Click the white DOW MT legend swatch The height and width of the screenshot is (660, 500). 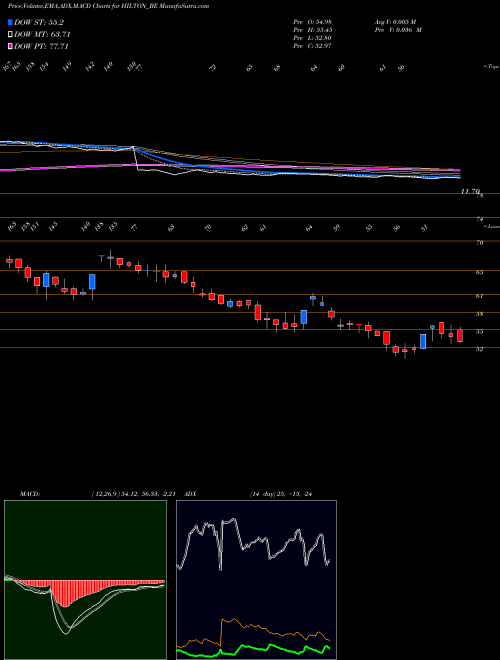11,35
